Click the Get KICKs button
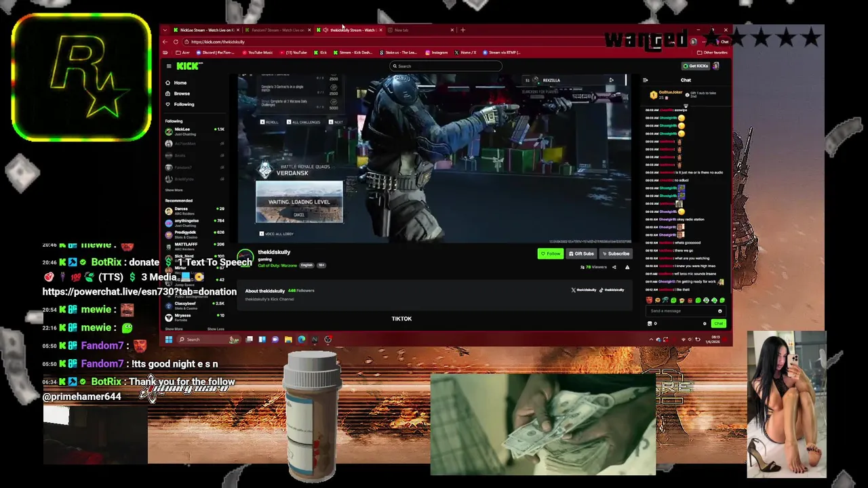 (x=696, y=66)
